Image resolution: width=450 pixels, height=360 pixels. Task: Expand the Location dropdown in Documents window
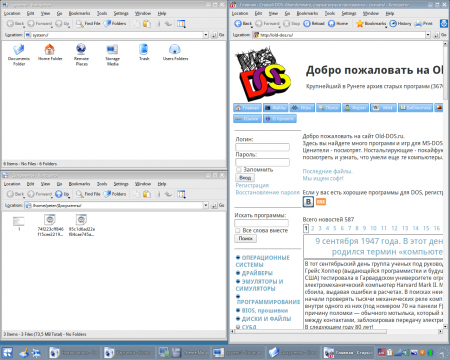tap(206, 205)
